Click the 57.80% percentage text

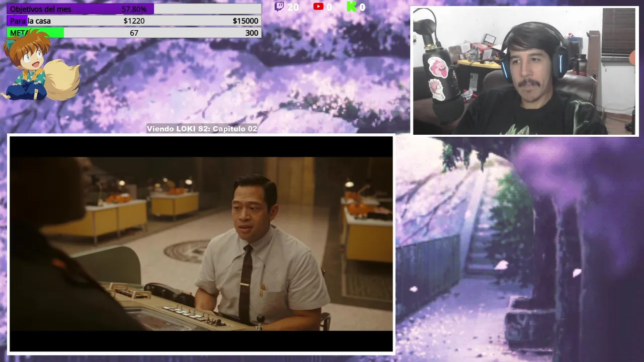(x=134, y=9)
